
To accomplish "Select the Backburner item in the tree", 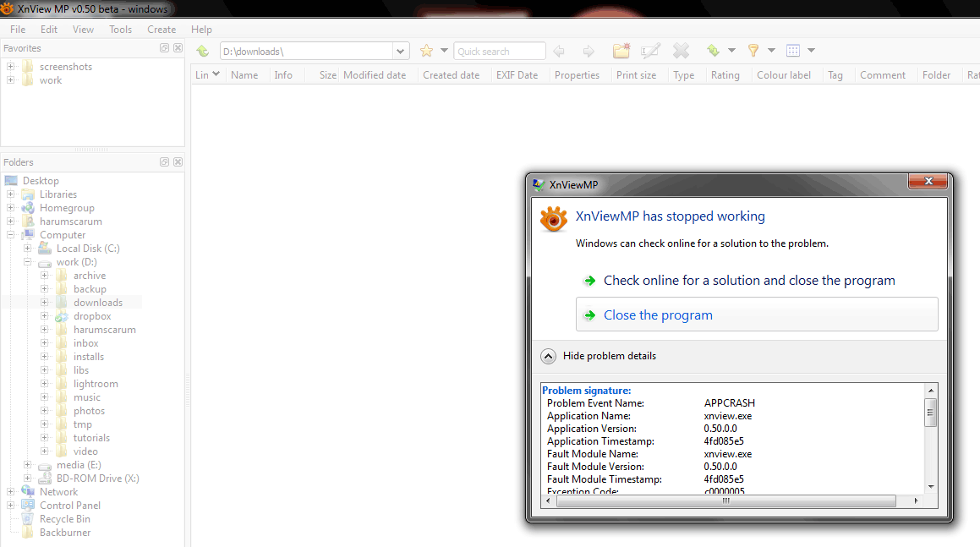I will 65,533.
